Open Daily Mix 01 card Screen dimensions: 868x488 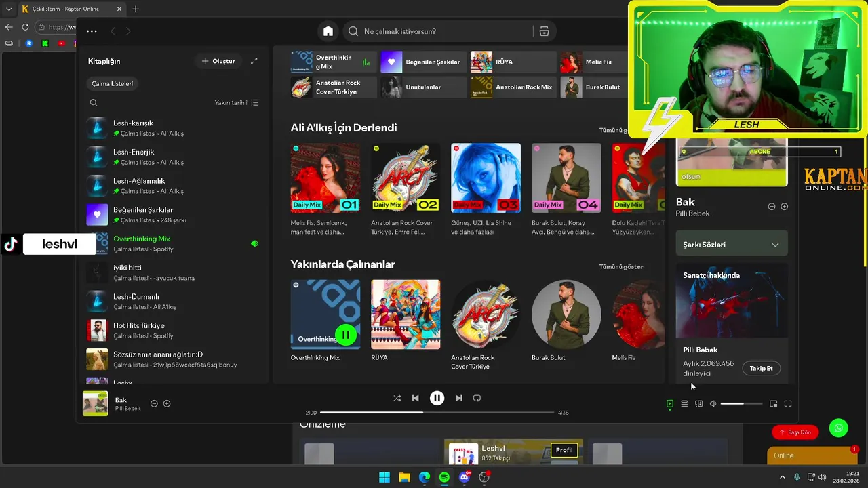(325, 190)
